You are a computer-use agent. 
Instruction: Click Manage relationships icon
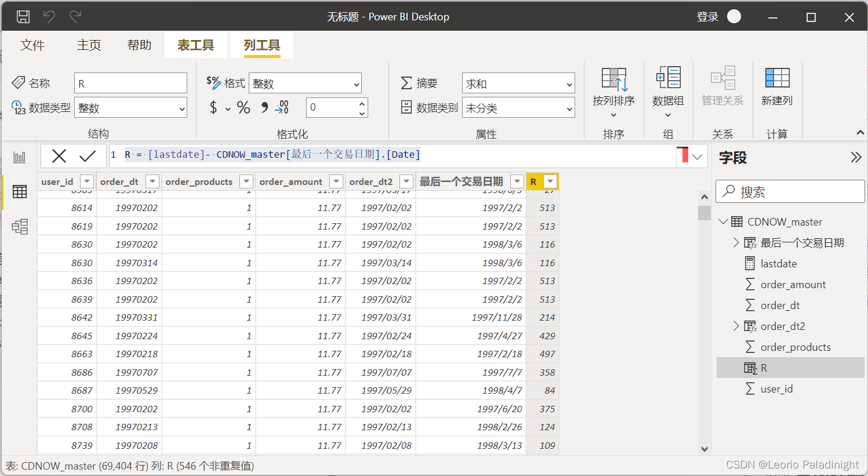722,78
